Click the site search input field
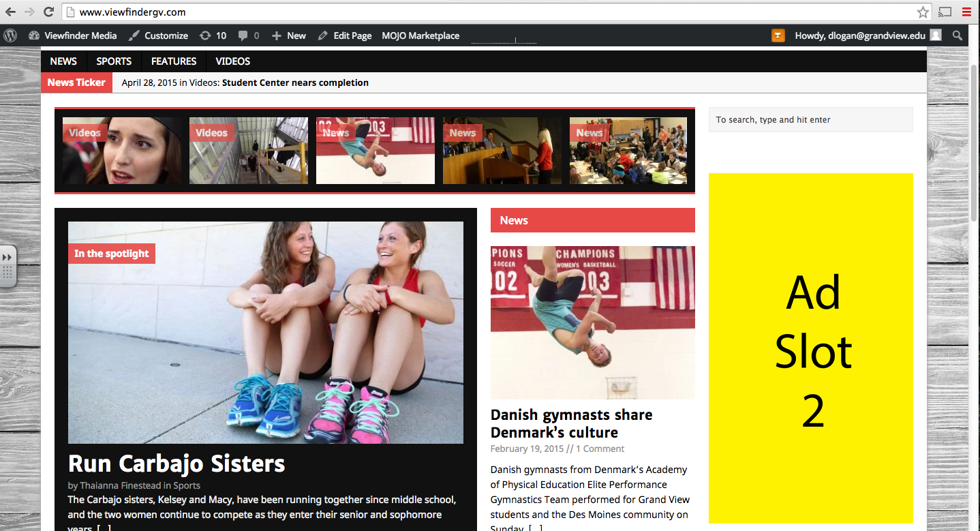The width and height of the screenshot is (980, 531). (810, 119)
